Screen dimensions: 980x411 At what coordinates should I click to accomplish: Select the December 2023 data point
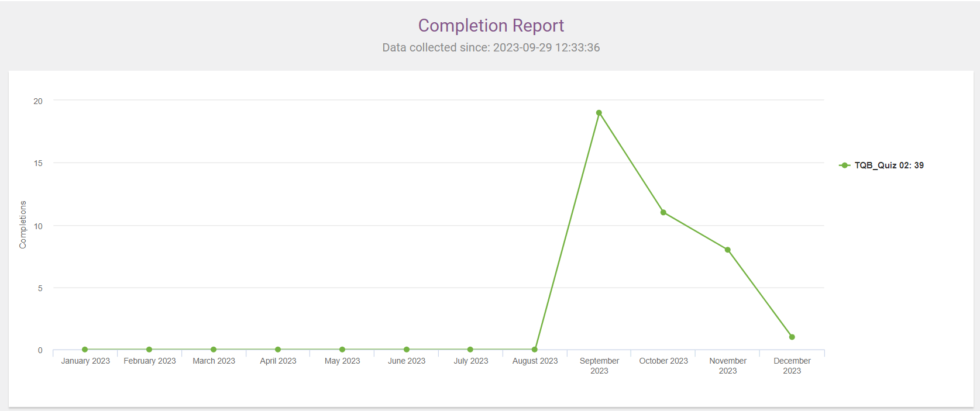tap(792, 337)
